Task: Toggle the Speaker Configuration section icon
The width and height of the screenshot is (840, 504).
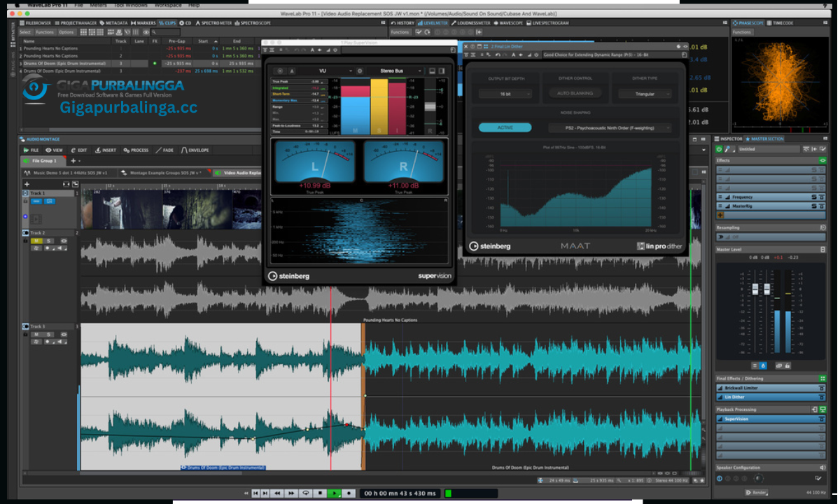Action: click(x=822, y=468)
